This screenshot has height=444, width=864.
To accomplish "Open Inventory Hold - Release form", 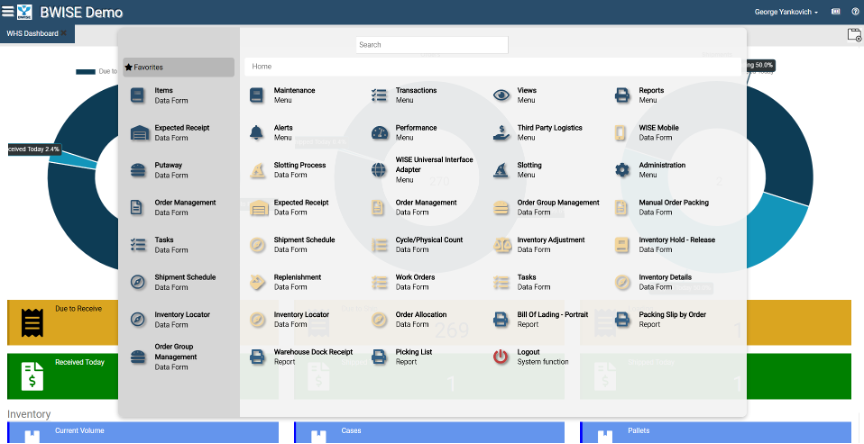I will click(665, 245).
